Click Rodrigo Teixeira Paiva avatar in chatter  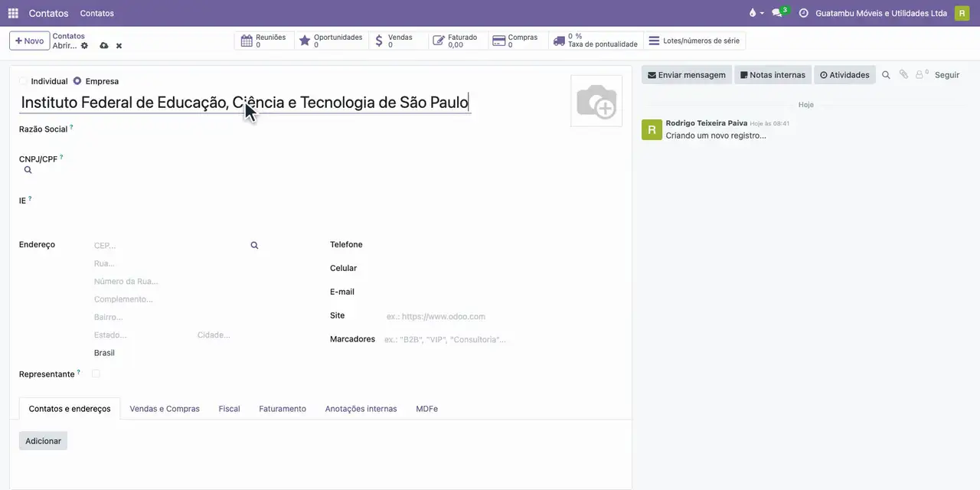coord(652,129)
